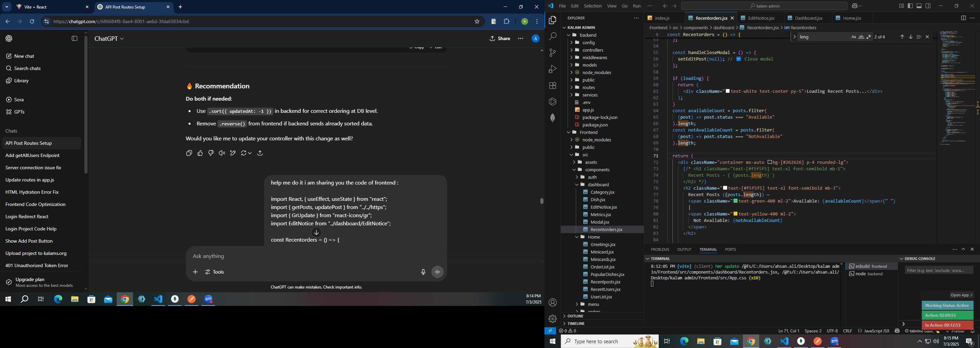Click the Share button in ChatGPT header
This screenshot has width=980, height=348.
point(500,38)
